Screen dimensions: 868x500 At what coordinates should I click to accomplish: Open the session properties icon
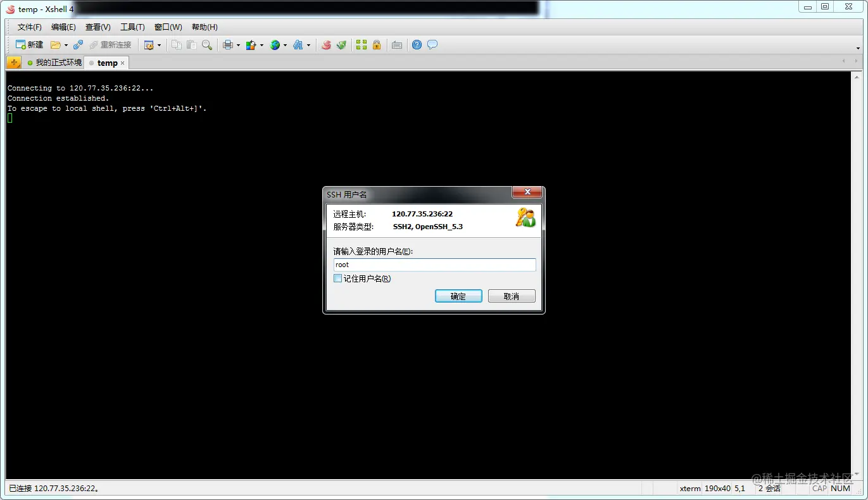coord(149,45)
